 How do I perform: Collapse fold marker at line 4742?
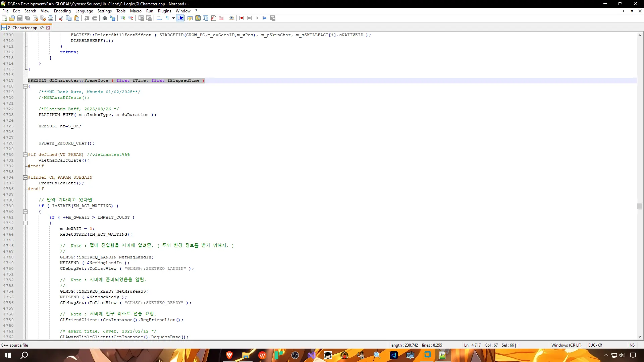[x=25, y=223]
